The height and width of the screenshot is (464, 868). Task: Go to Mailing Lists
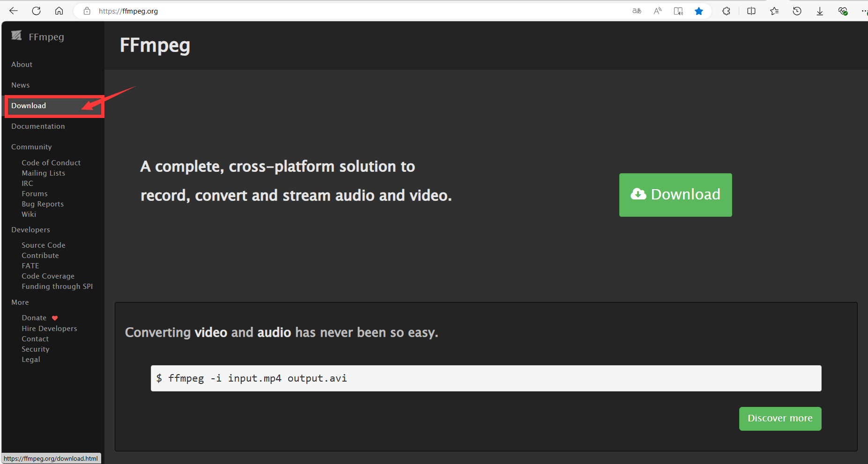[44, 173]
